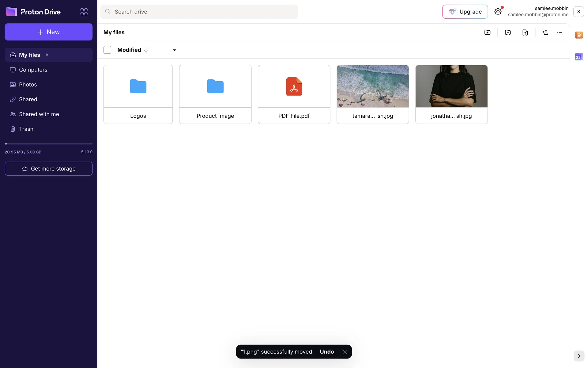The width and height of the screenshot is (588, 368).
Task: Open the sort field dropdown arrow
Action: 175,50
